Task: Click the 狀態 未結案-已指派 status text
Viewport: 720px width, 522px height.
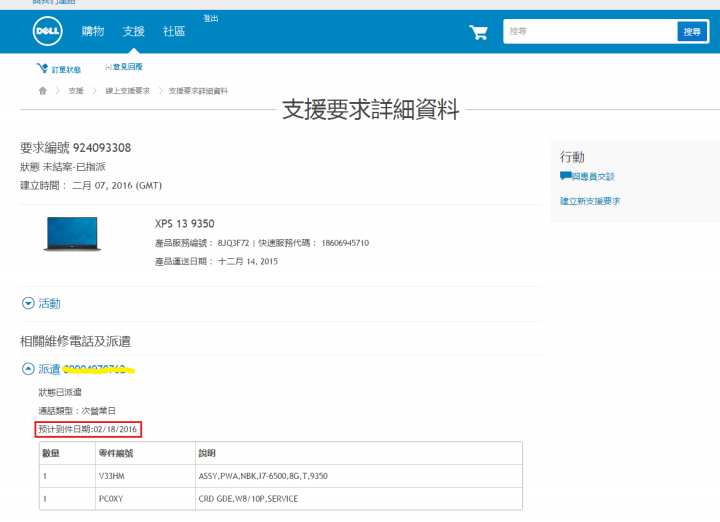Action: tap(63, 167)
